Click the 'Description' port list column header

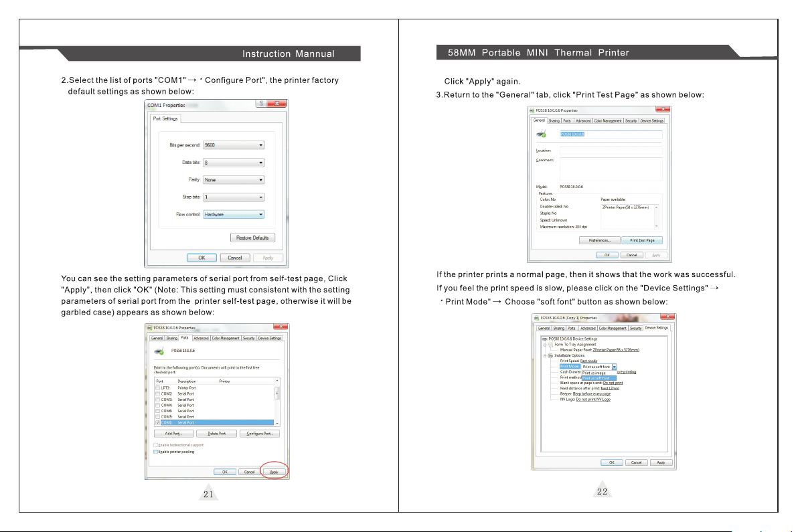click(187, 381)
